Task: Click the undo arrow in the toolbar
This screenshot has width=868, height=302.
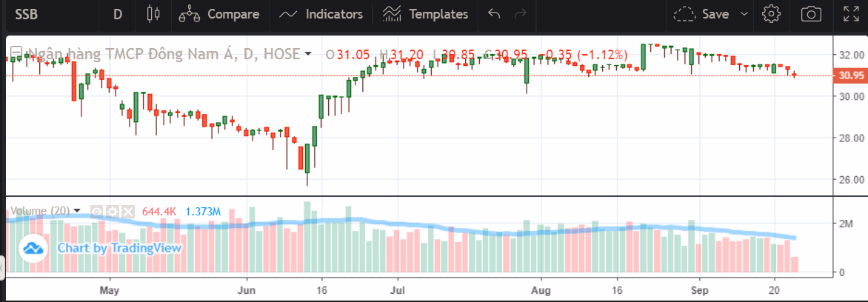Action: tap(495, 13)
